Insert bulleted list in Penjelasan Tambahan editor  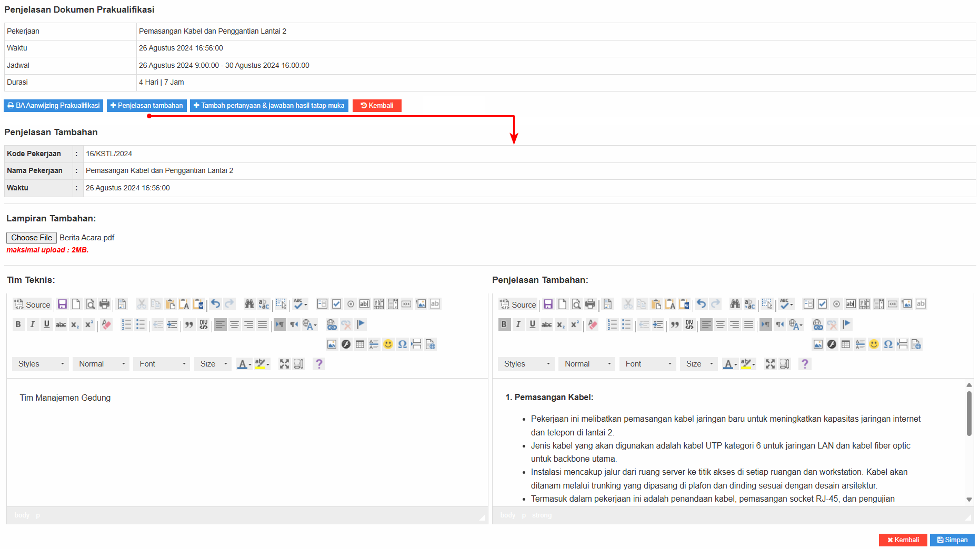(x=626, y=324)
